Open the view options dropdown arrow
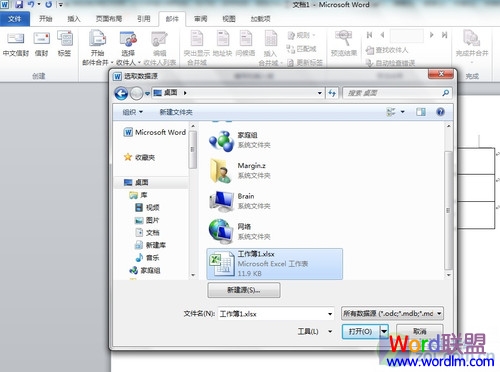Image resolution: width=500 pixels, height=372 pixels. pyautogui.click(x=403, y=112)
